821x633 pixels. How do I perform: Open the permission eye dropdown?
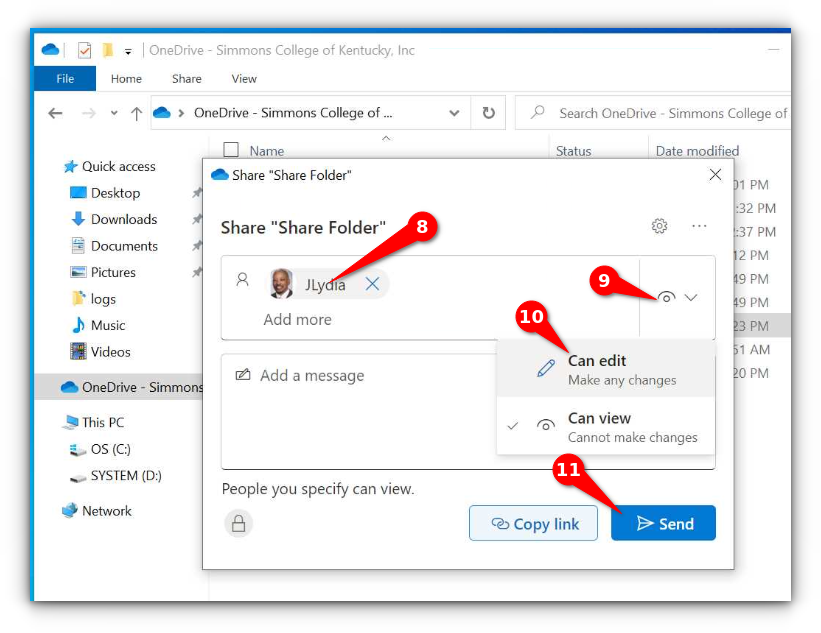tap(678, 297)
